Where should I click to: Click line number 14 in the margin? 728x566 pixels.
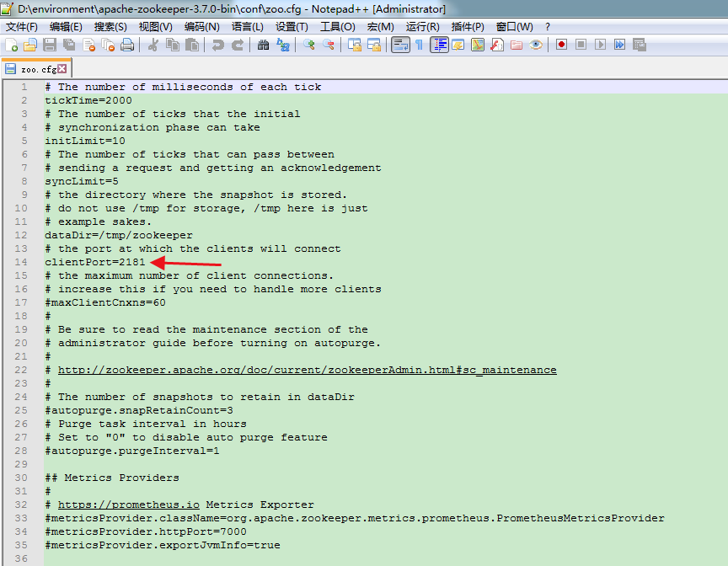pyautogui.click(x=21, y=262)
